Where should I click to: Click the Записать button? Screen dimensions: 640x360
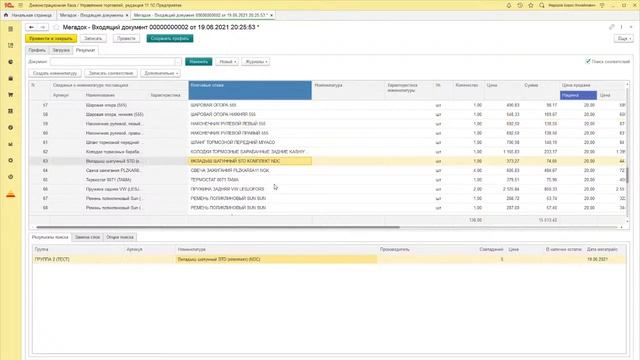coord(93,38)
